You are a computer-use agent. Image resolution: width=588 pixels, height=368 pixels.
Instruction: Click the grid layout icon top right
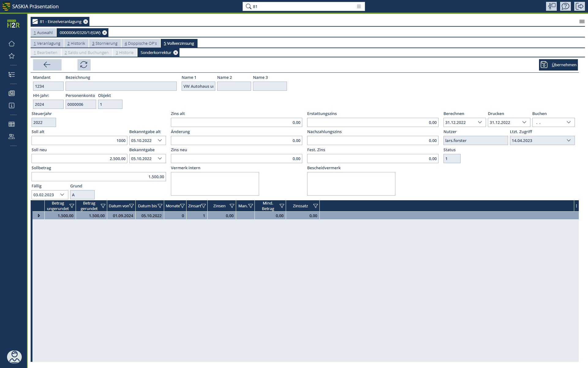(582, 21)
